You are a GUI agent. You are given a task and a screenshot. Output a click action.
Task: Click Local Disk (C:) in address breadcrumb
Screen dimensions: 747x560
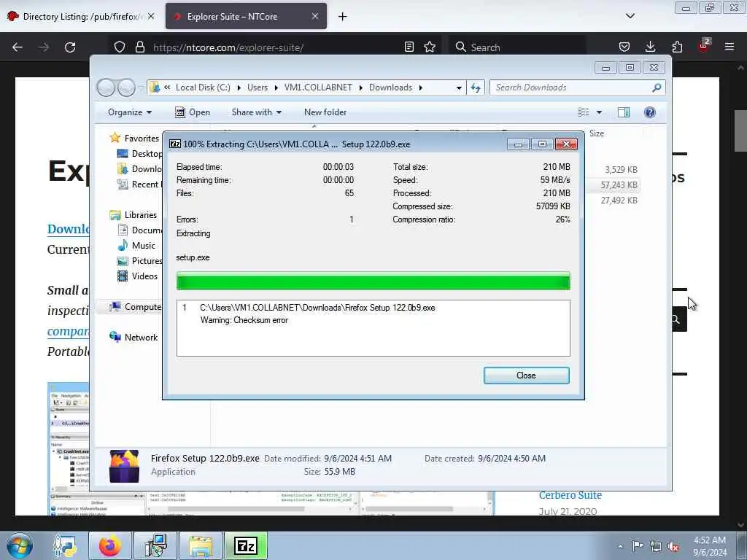pyautogui.click(x=203, y=87)
